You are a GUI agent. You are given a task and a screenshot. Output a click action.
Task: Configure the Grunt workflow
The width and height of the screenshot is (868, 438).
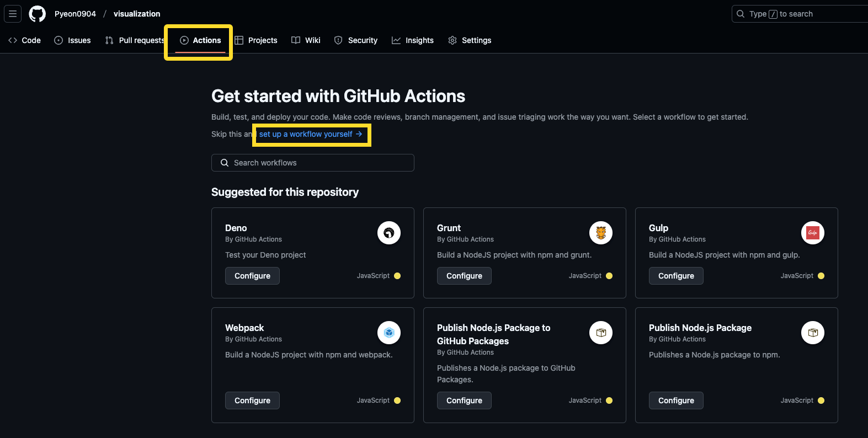pos(464,276)
